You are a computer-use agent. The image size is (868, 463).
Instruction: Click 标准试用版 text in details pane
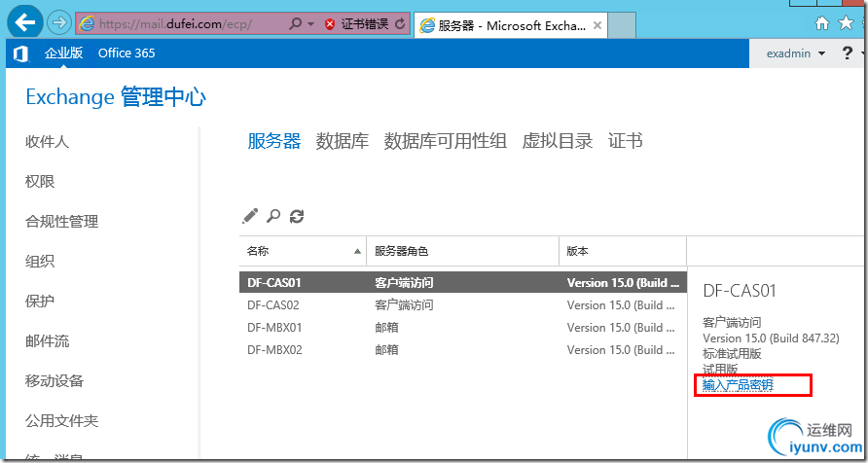(x=732, y=353)
